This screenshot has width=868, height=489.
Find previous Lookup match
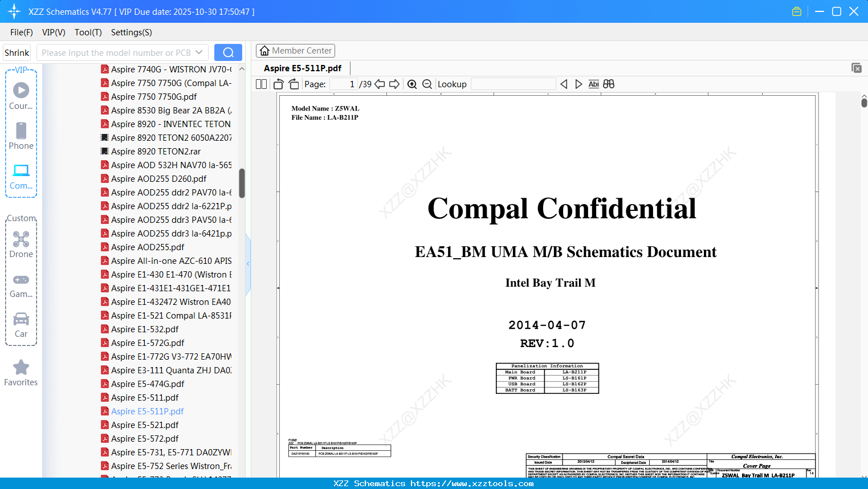point(564,84)
